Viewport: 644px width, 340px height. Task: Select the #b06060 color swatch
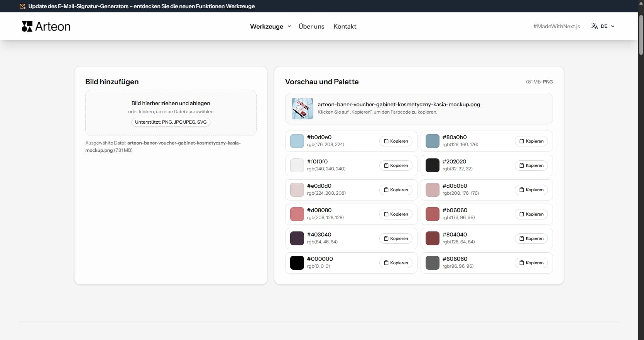coord(432,214)
